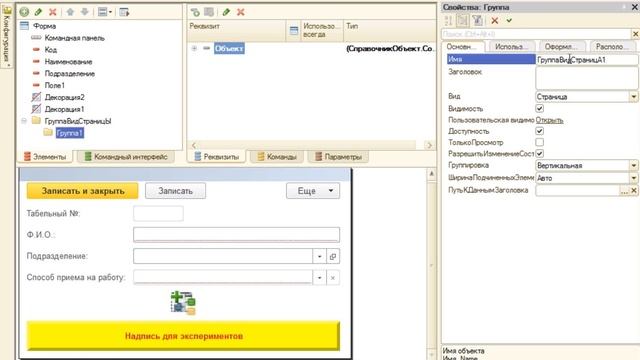Click the green Add element button in the elements toolbar
Image resolution: width=640 pixels, height=360 pixels.
24,12
